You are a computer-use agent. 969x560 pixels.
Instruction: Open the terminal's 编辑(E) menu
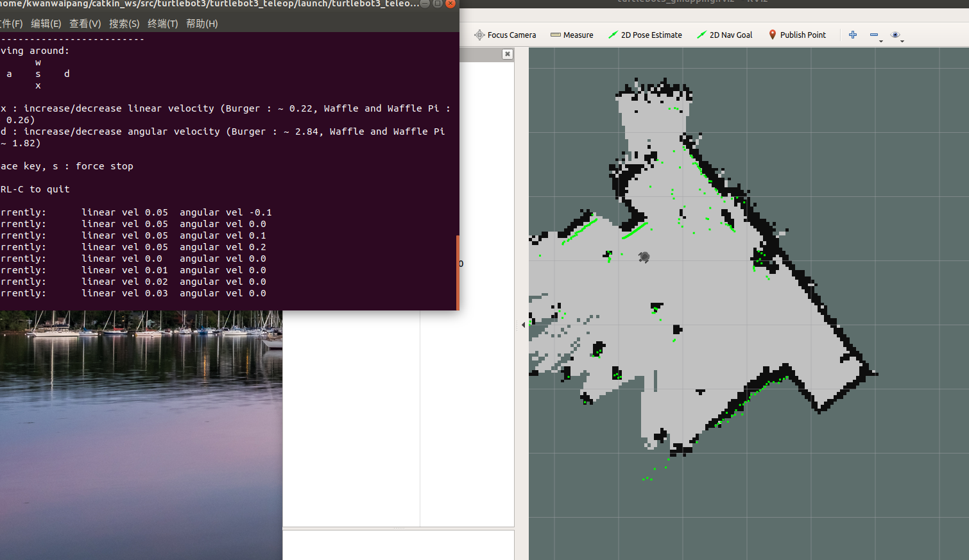tap(46, 23)
